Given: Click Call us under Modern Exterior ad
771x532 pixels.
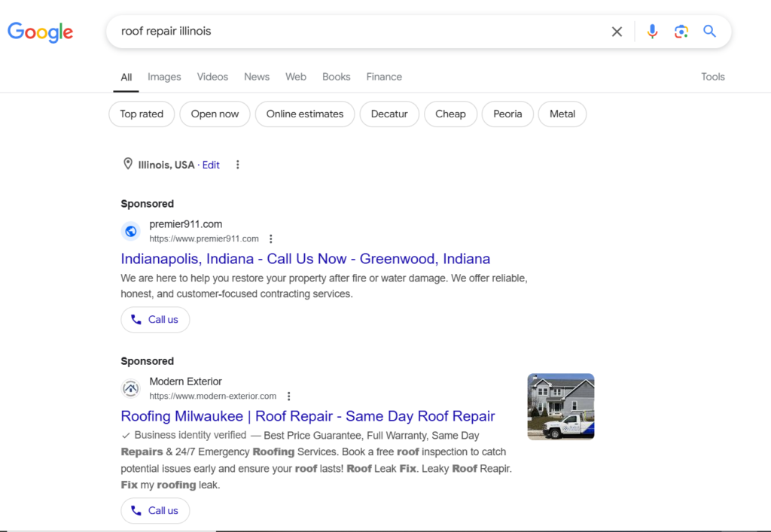Looking at the screenshot, I should click(x=155, y=511).
